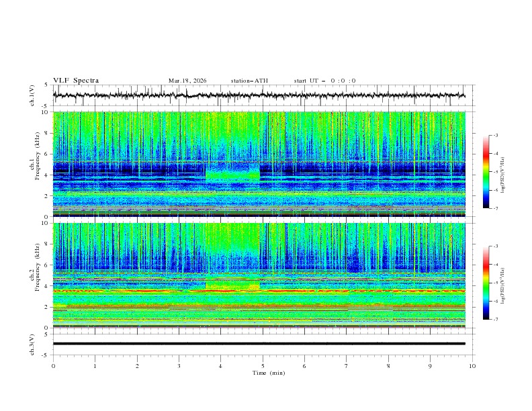Click time axis tick label '7'

[347, 366]
